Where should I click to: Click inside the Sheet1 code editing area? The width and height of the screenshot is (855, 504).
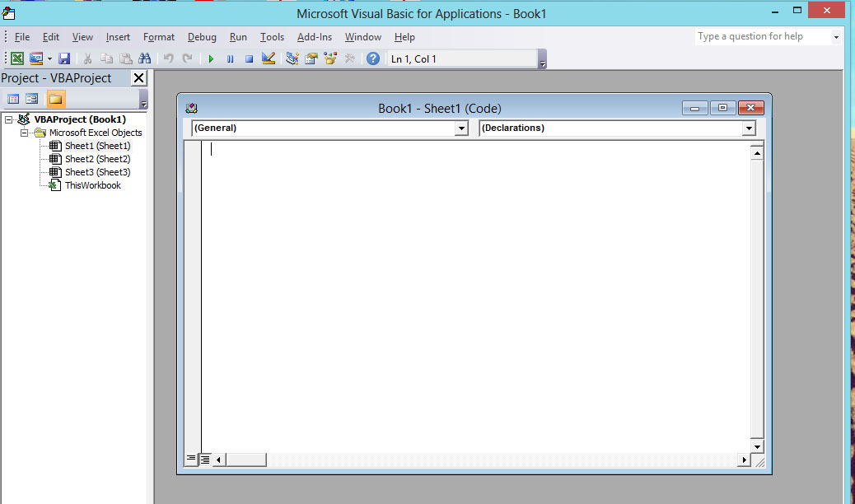[x=475, y=296]
